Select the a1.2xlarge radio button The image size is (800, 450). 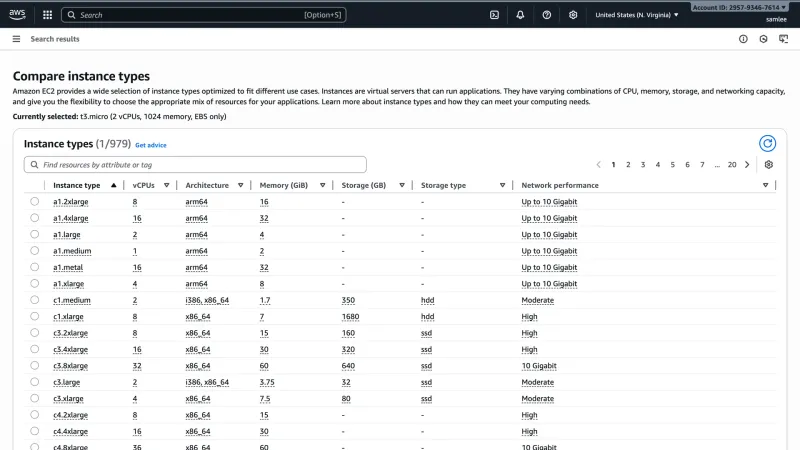tap(34, 202)
